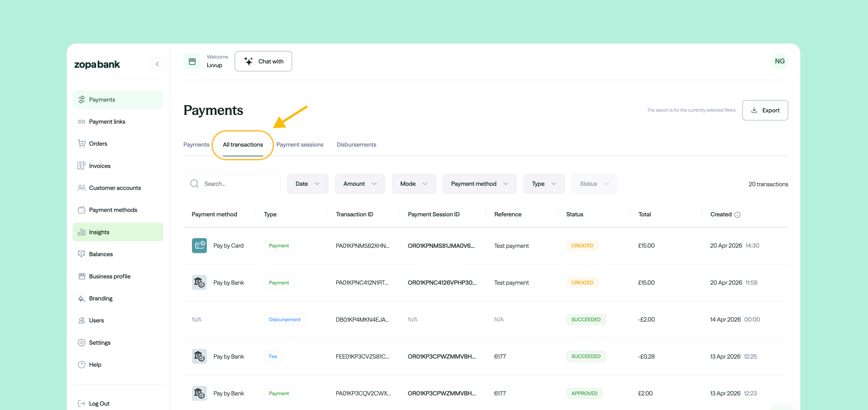Viewport: 868px width, 410px height.
Task: Open Branding in the sidebar
Action: (118, 298)
